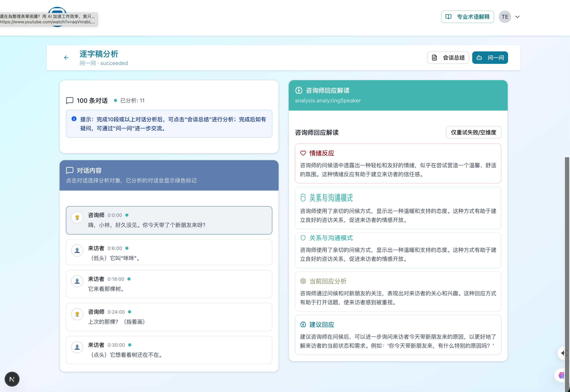The width and height of the screenshot is (570, 392).
Task: Open the account dropdown next to TE avatar
Action: pyautogui.click(x=518, y=17)
